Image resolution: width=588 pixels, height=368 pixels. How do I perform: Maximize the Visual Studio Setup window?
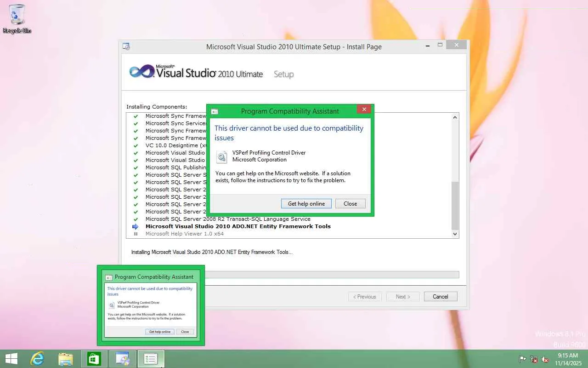click(440, 45)
